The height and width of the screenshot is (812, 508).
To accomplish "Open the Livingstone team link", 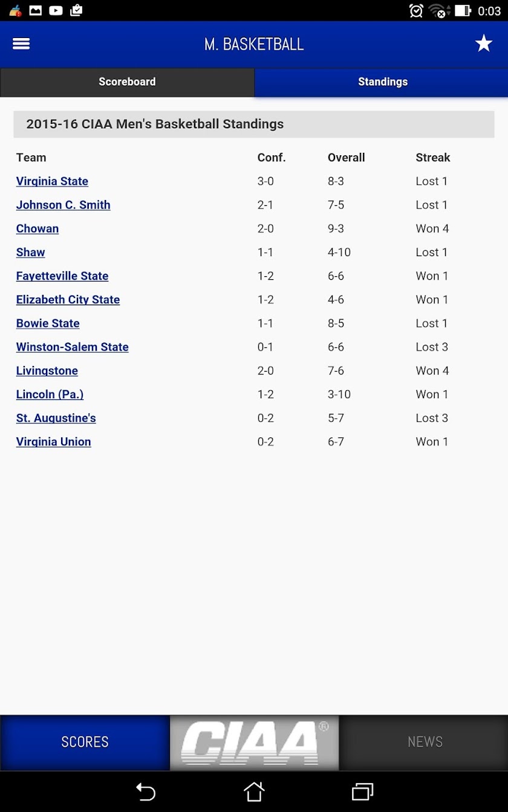I will pos(47,371).
